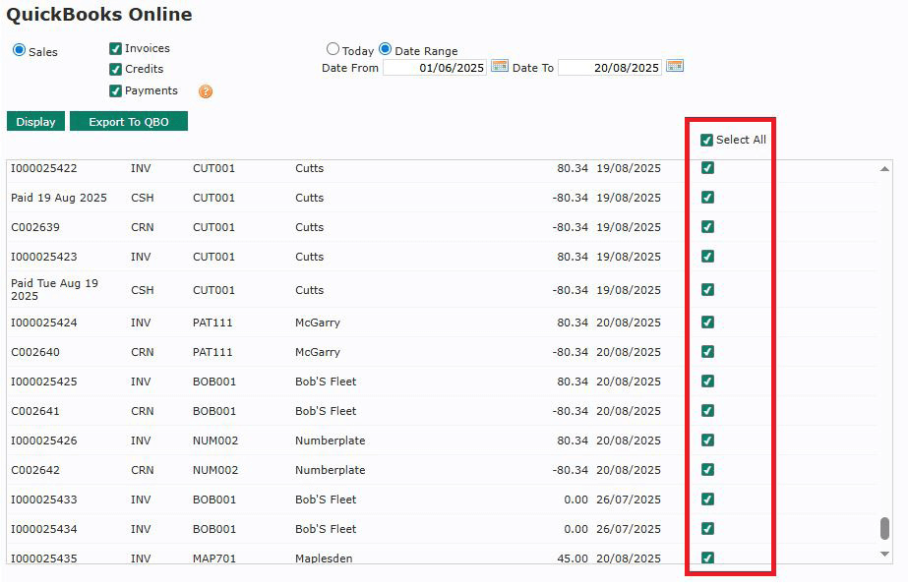Click the 'Paid Tue Aug 19 2025' entry
The image size is (908, 588).
pyautogui.click(x=54, y=290)
